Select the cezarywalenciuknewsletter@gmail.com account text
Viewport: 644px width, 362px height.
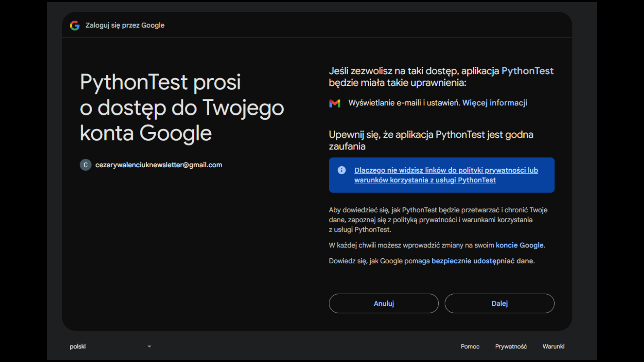tap(159, 165)
